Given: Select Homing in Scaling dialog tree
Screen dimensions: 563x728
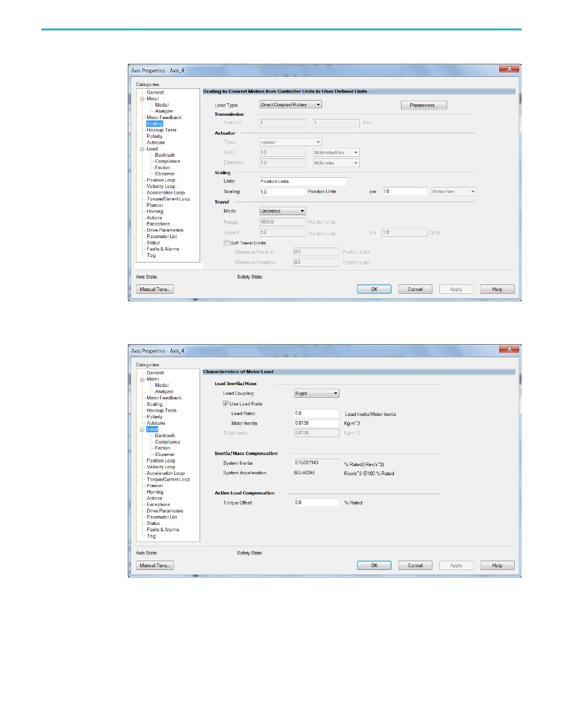Looking at the screenshot, I should (x=155, y=211).
